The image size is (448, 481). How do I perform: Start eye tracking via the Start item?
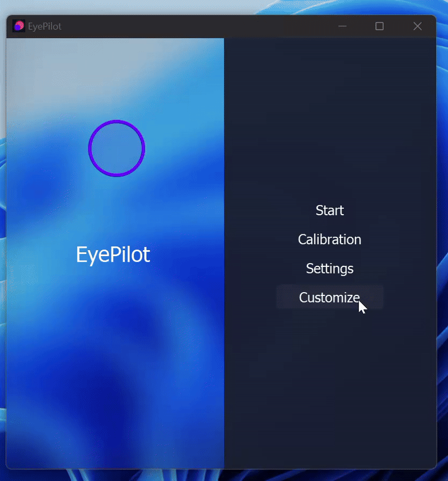(x=329, y=210)
